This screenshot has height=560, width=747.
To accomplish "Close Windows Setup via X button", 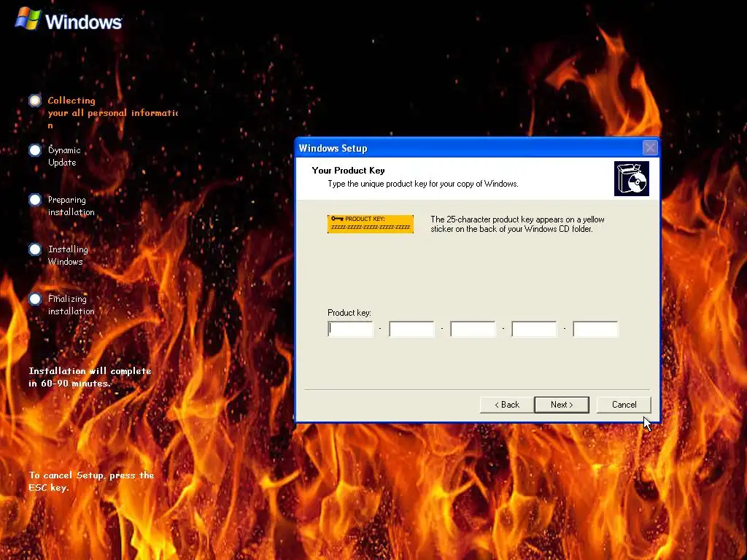I will [x=650, y=147].
